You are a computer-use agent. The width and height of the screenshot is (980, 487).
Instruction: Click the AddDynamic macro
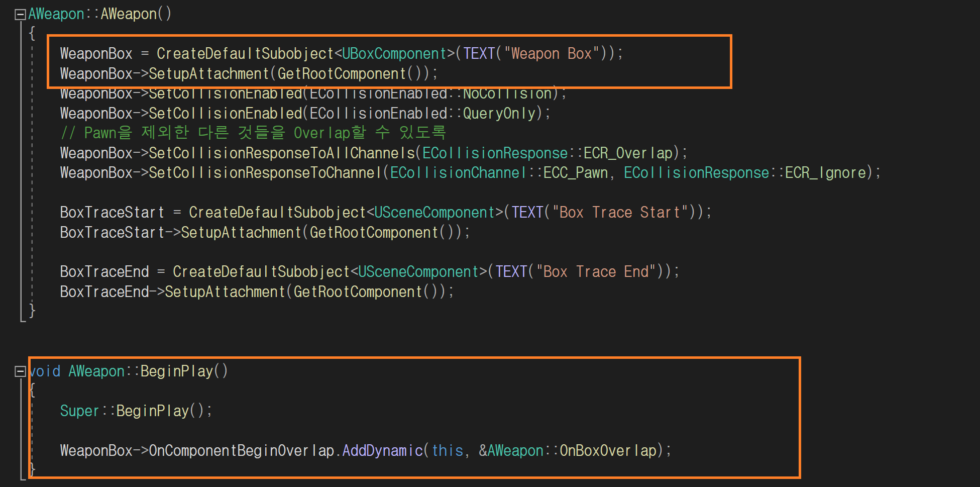(x=382, y=451)
